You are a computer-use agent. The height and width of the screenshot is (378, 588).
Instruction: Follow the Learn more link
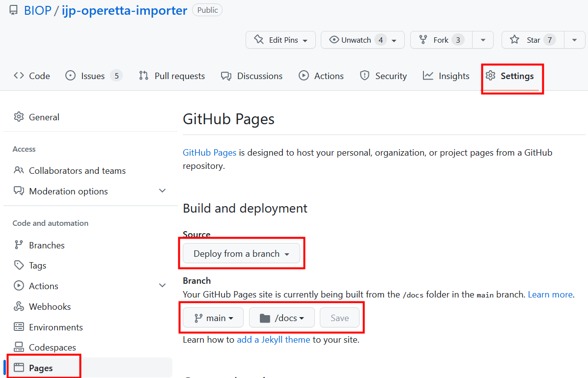[x=550, y=295]
